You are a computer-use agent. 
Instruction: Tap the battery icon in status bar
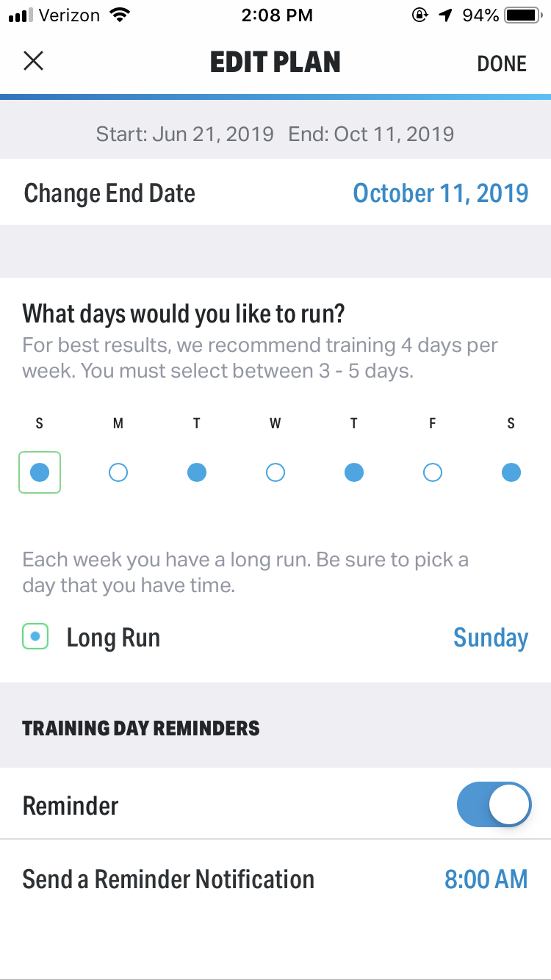(524, 15)
